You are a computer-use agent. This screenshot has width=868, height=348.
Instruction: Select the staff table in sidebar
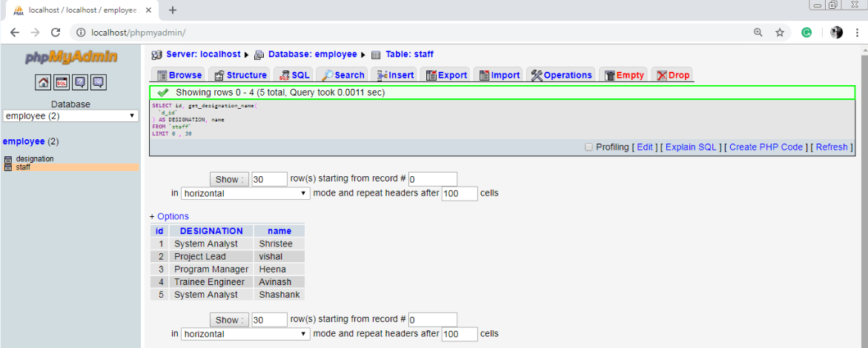[x=23, y=167]
